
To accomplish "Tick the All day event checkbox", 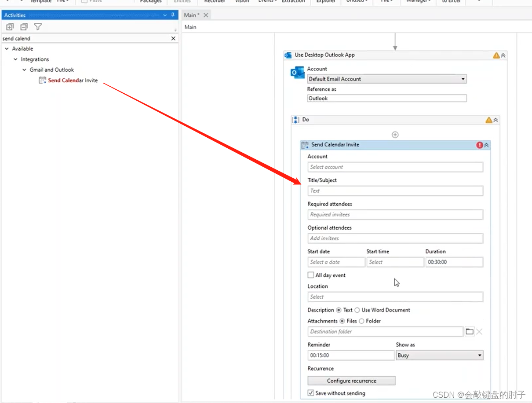I will (x=311, y=275).
